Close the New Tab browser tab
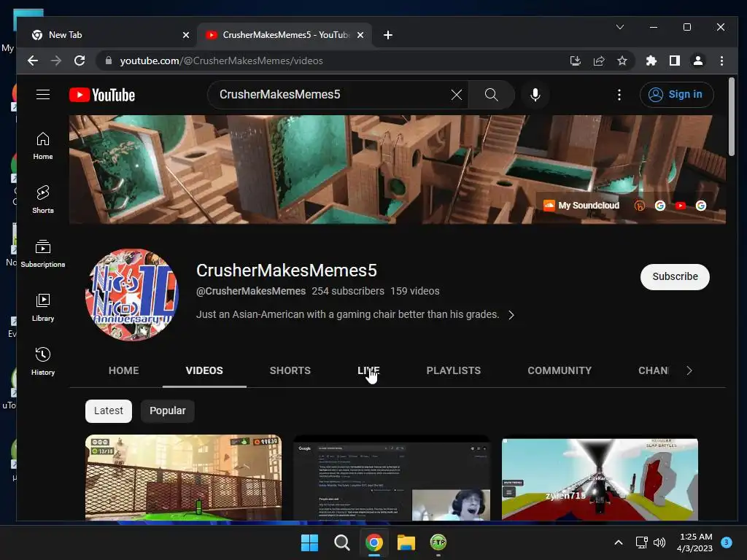The width and height of the screenshot is (747, 560). click(x=186, y=35)
